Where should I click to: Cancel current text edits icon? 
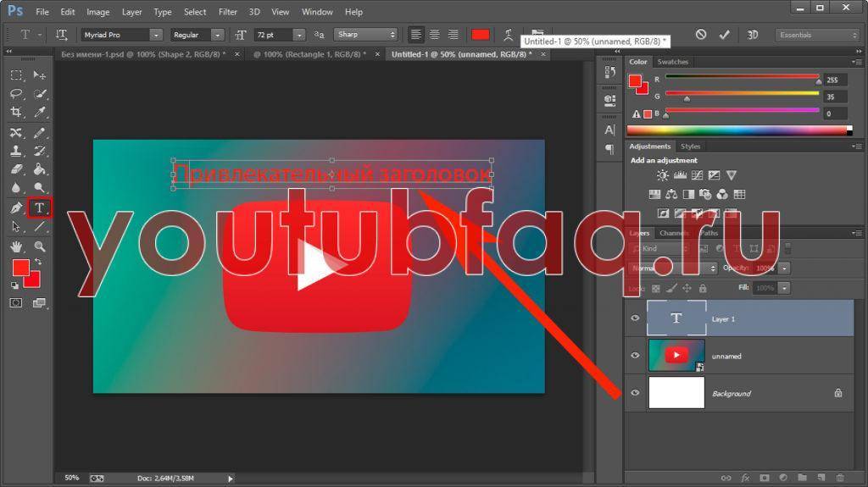[x=701, y=35]
